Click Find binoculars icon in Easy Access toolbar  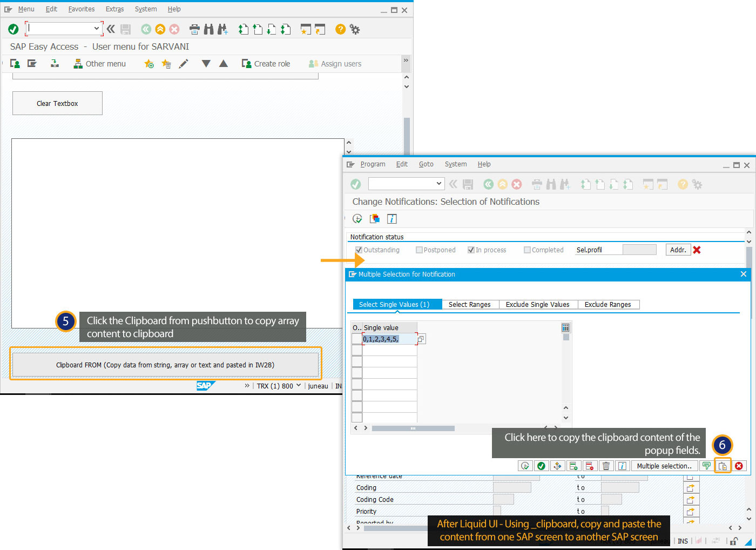tap(208, 29)
